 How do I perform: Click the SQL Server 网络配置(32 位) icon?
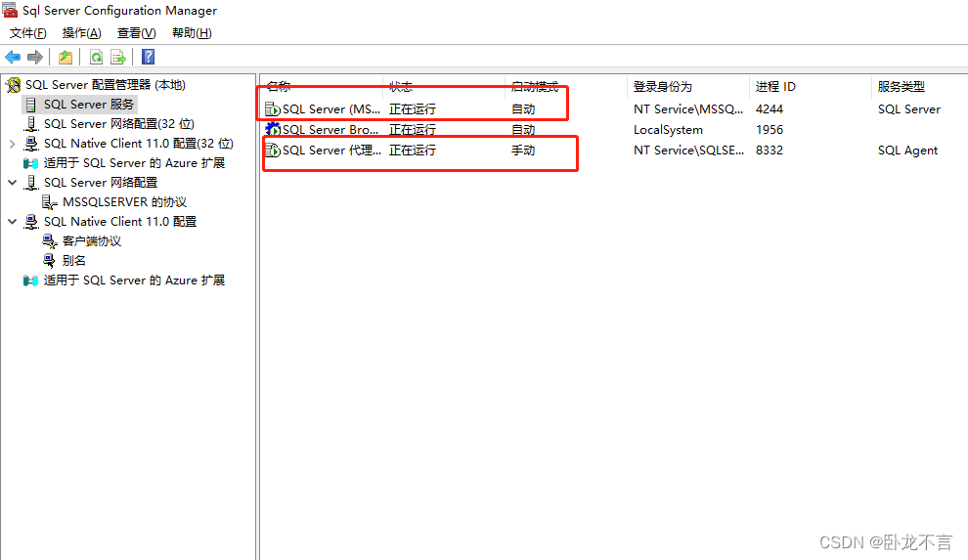31,124
